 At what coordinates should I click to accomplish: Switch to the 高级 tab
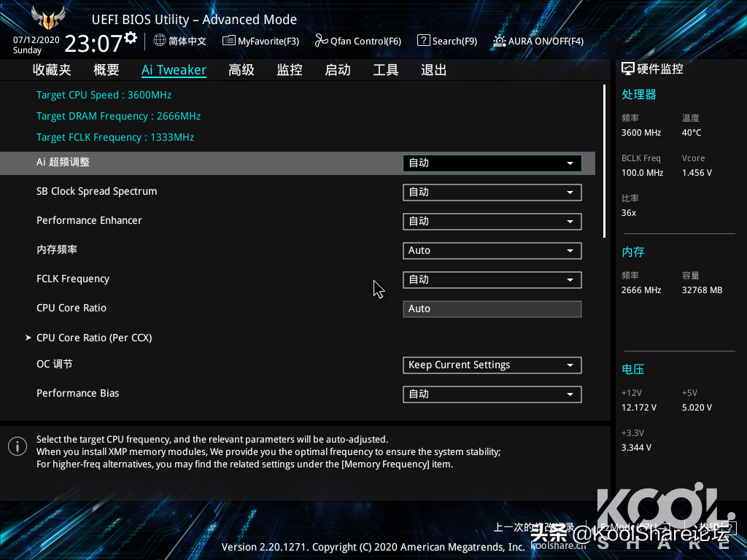(241, 70)
